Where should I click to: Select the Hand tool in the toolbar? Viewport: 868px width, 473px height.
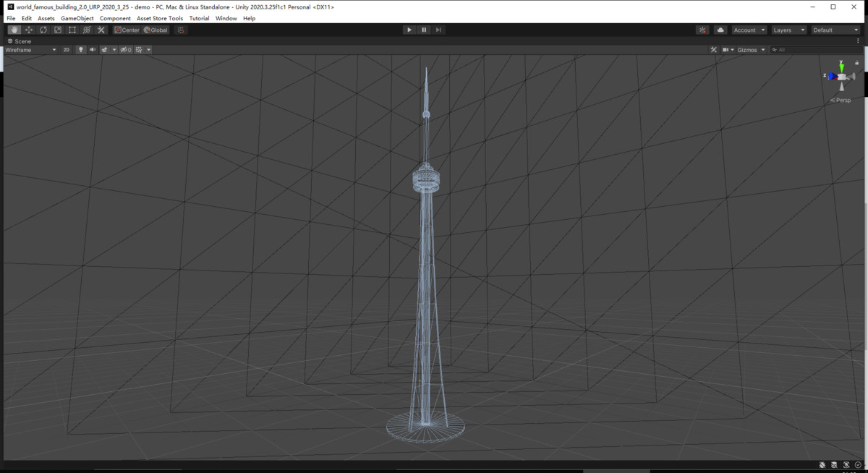[x=13, y=30]
